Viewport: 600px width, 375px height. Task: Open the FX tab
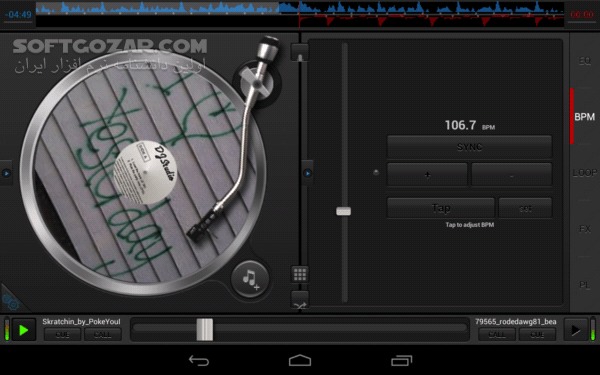coord(584,229)
